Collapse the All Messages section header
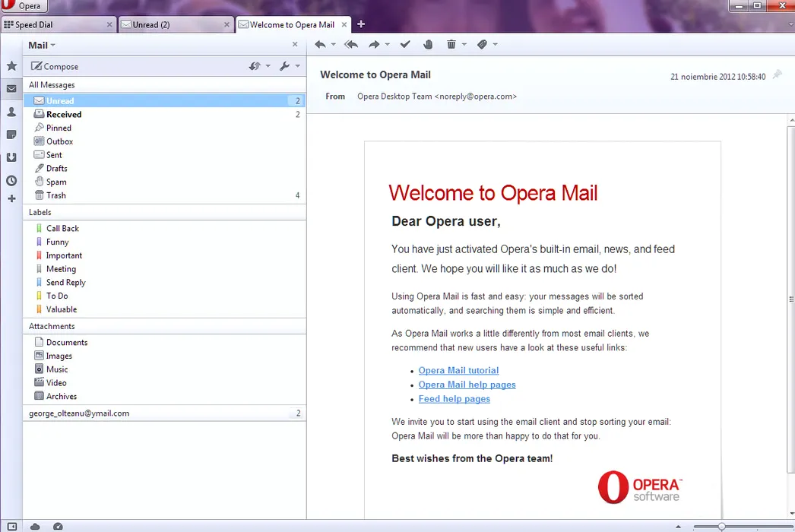 [x=165, y=84]
